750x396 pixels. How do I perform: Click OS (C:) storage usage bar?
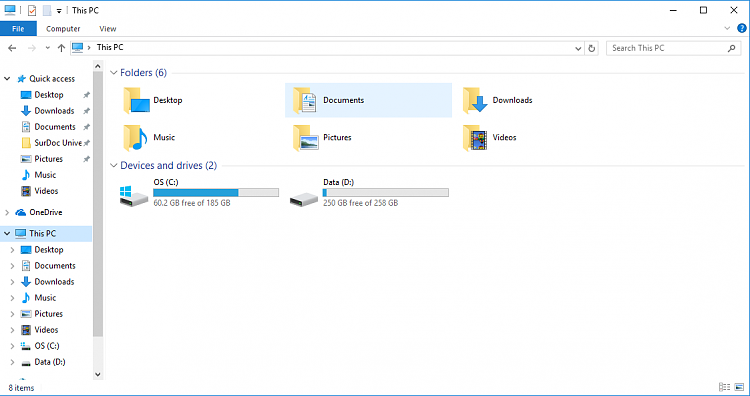click(216, 192)
